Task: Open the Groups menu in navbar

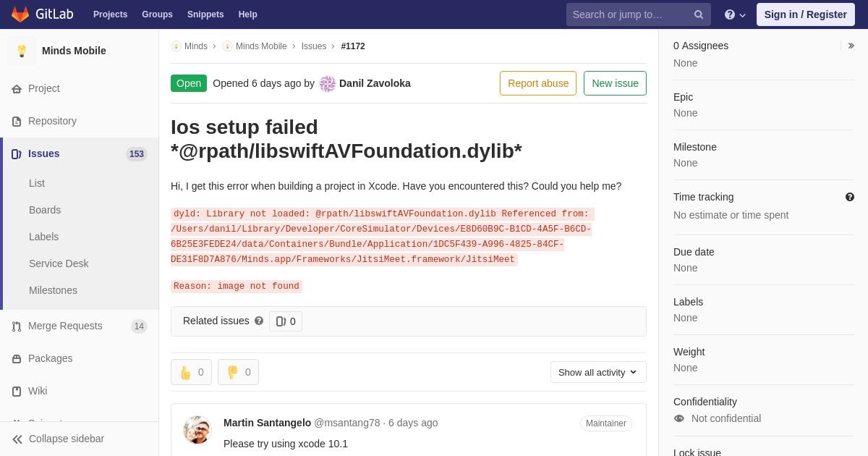Action: tap(157, 14)
